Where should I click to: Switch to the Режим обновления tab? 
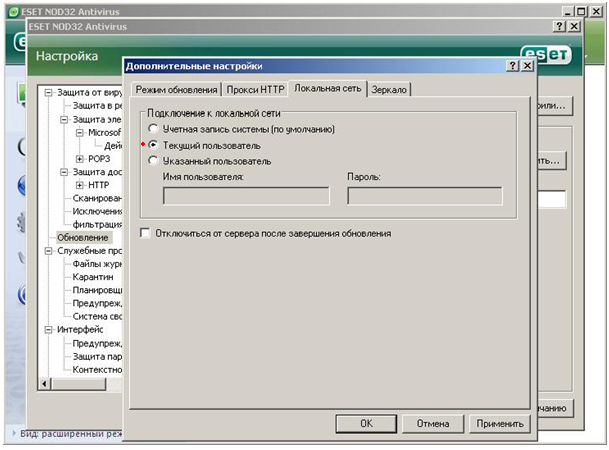[176, 90]
